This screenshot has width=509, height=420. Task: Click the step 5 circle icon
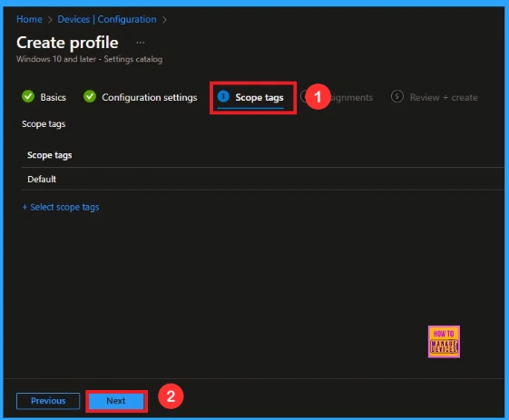397,96
